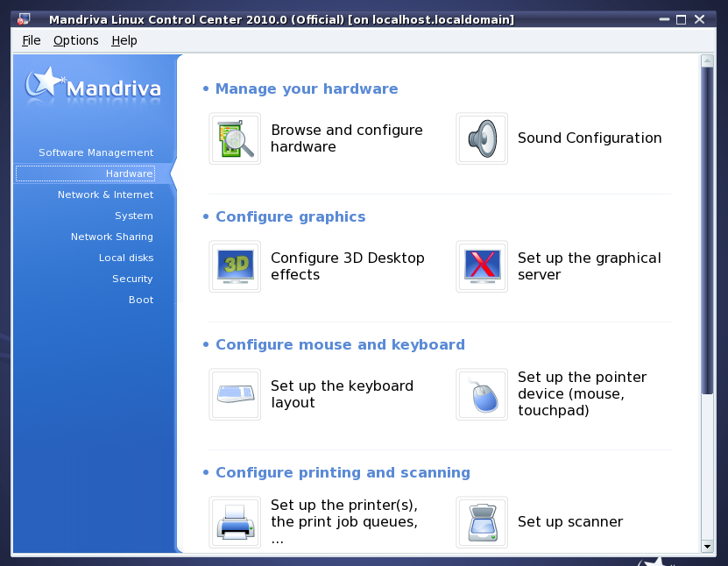Select the Hardware sidebar category

[86, 173]
